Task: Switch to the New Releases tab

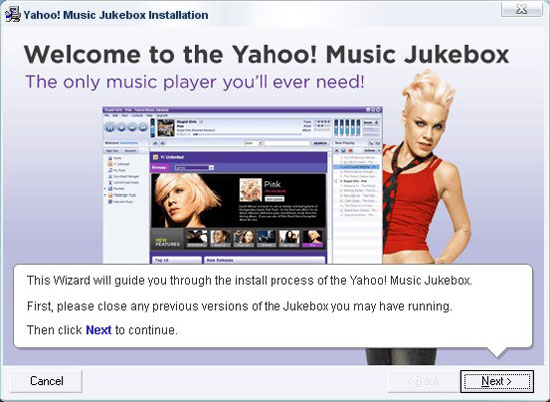Action: click(265, 260)
